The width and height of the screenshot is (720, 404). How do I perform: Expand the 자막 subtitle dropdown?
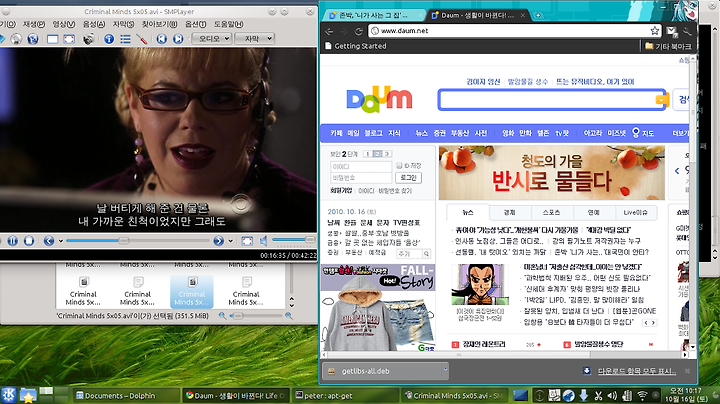255,39
